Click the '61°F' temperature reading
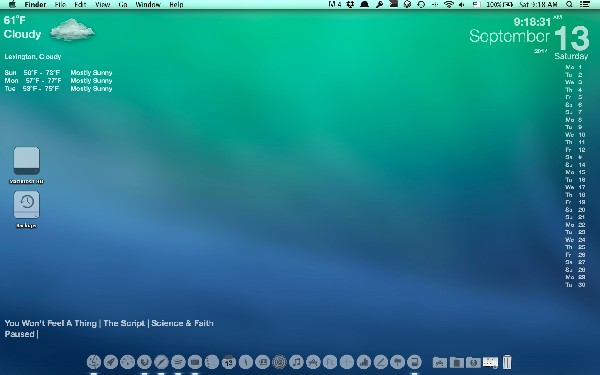The height and width of the screenshot is (375, 600). pos(15,20)
